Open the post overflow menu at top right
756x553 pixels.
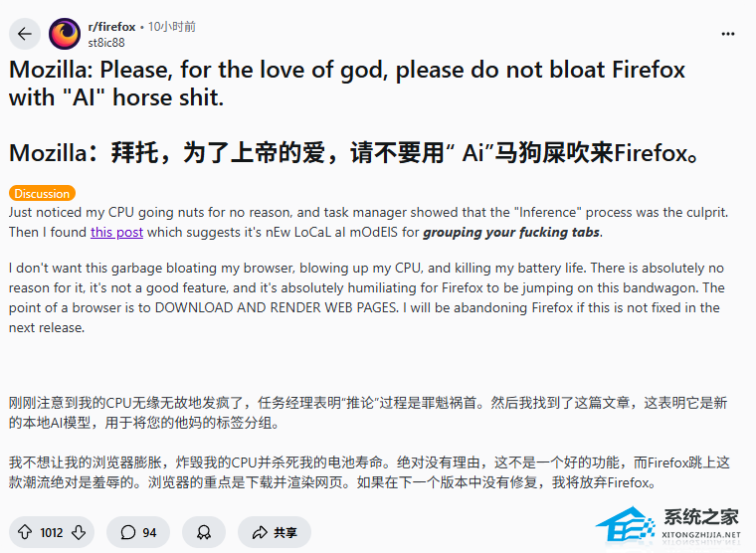(x=731, y=34)
